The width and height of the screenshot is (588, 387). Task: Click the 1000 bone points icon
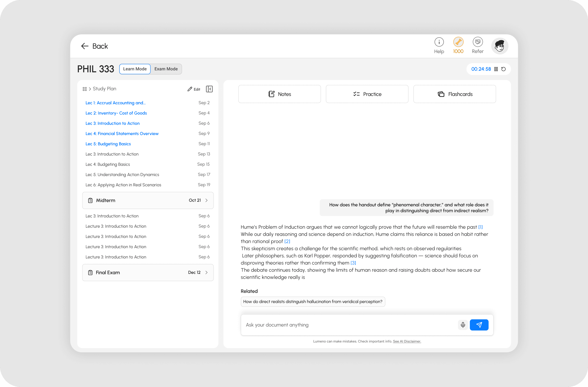(458, 42)
